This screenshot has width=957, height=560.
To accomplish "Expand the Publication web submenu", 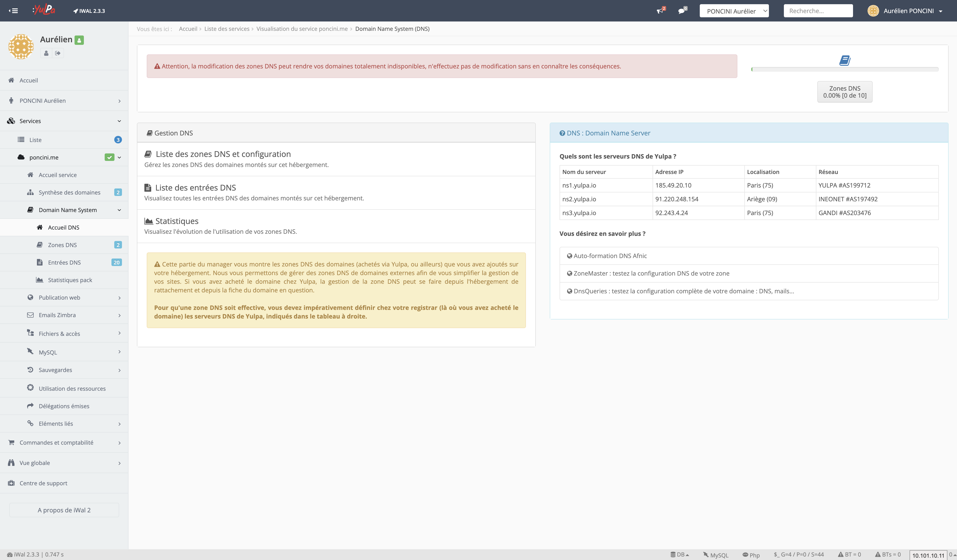I will [64, 298].
